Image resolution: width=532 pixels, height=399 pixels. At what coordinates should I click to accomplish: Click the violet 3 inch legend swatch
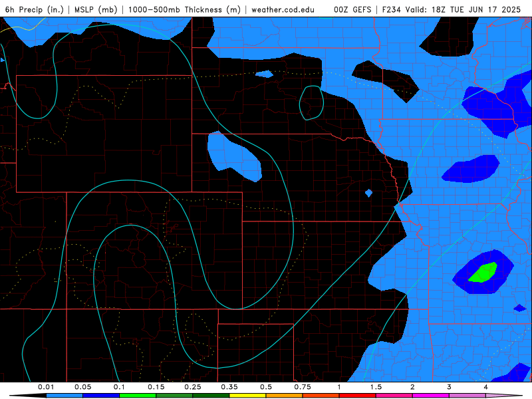click(x=467, y=396)
